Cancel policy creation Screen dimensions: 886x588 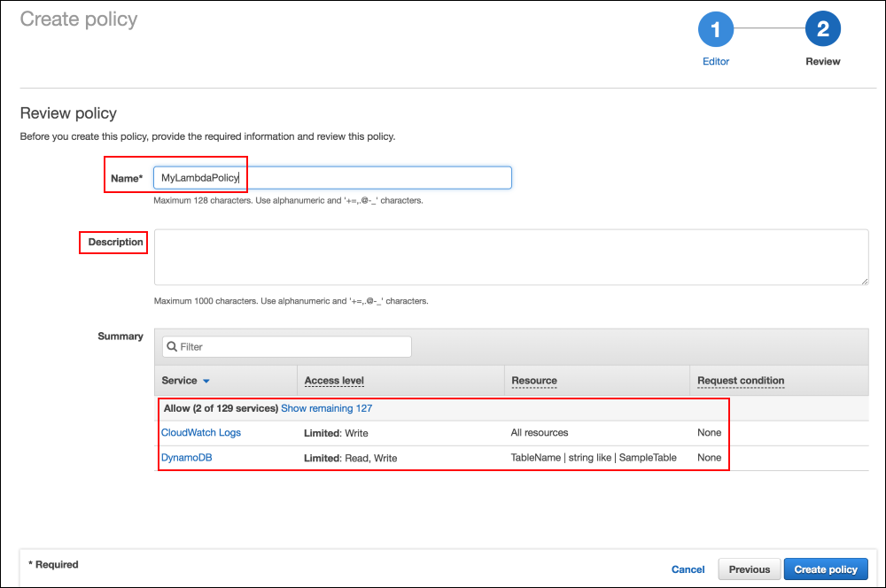click(x=688, y=569)
